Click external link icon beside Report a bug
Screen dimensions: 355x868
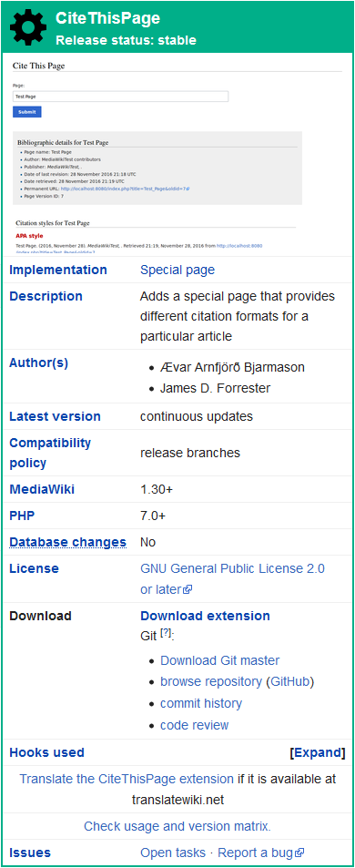click(300, 853)
